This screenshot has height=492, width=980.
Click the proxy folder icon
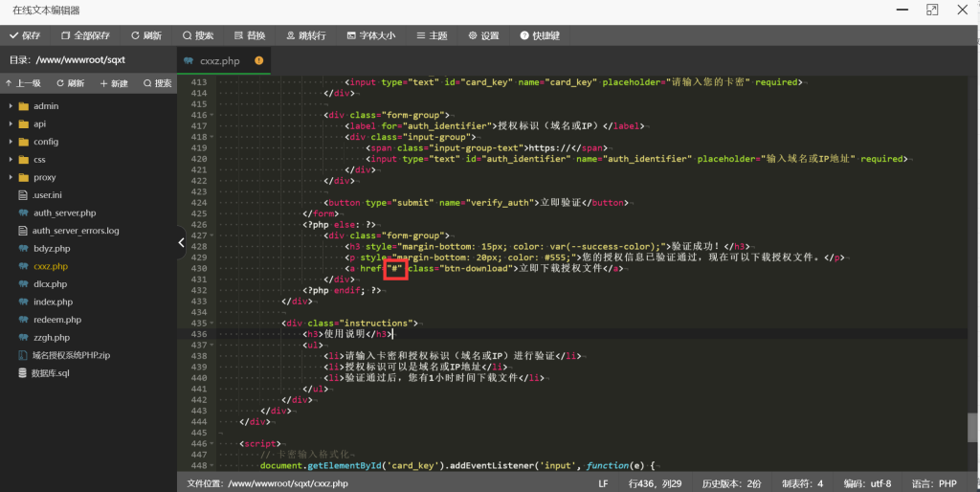click(x=24, y=177)
